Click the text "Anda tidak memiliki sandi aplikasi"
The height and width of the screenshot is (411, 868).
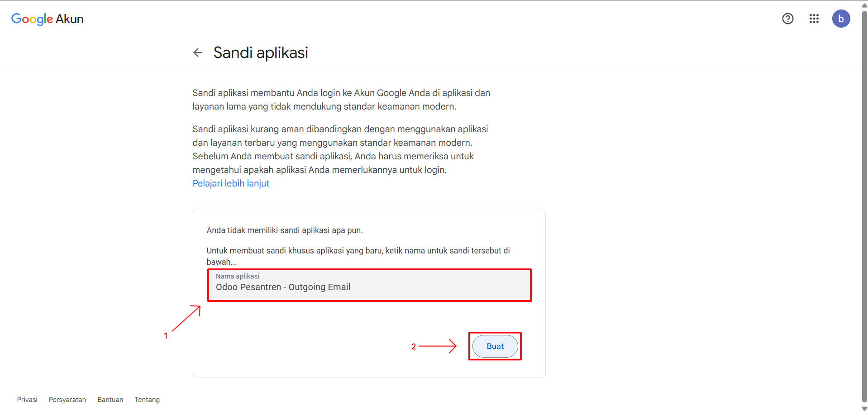(x=284, y=230)
